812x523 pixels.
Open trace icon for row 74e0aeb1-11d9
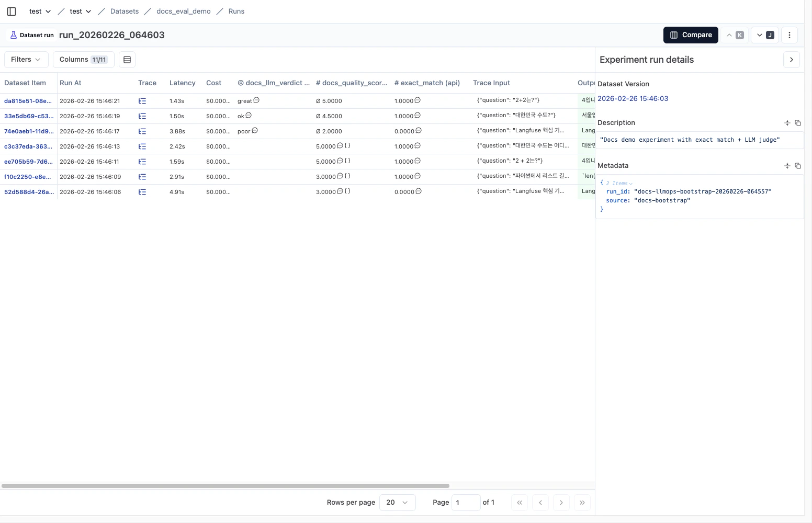[x=142, y=131]
